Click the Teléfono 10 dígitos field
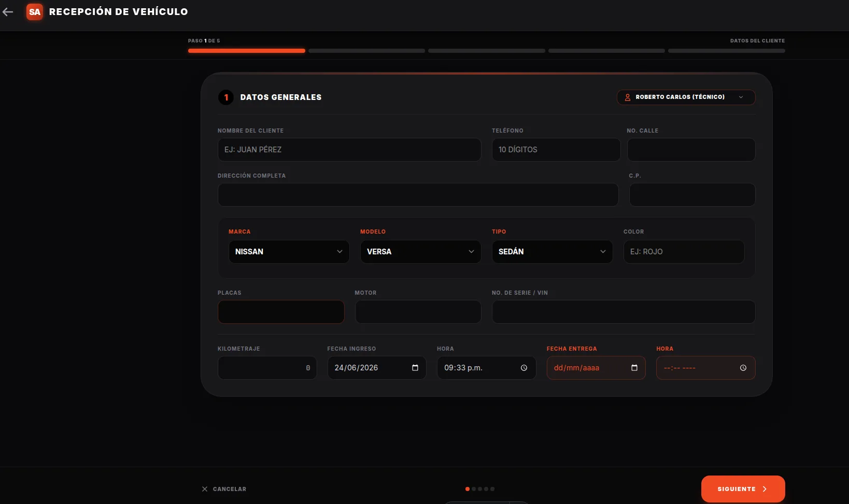 pyautogui.click(x=556, y=150)
